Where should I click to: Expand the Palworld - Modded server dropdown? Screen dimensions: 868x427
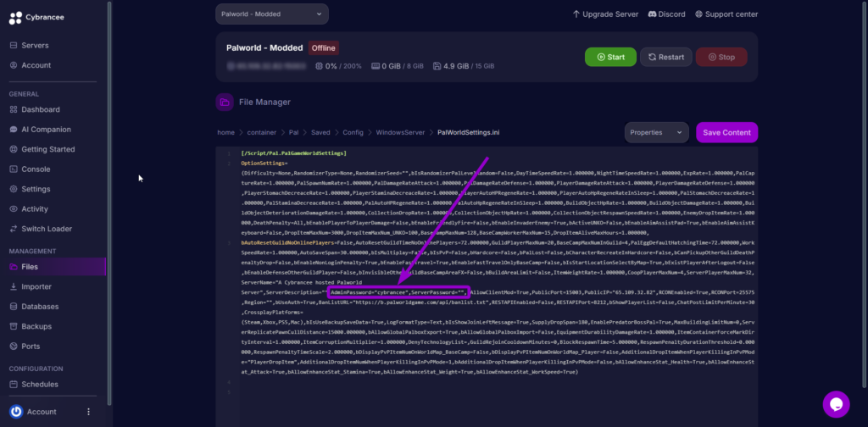(x=271, y=14)
